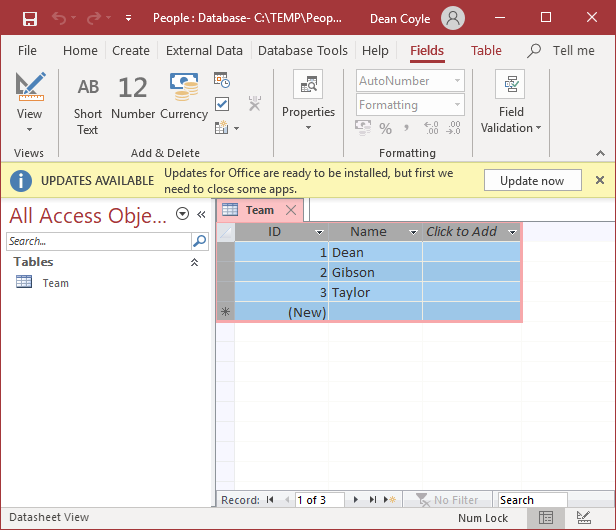The height and width of the screenshot is (530, 616).
Task: Collapse the ribbon with the chevron
Action: coord(600,153)
